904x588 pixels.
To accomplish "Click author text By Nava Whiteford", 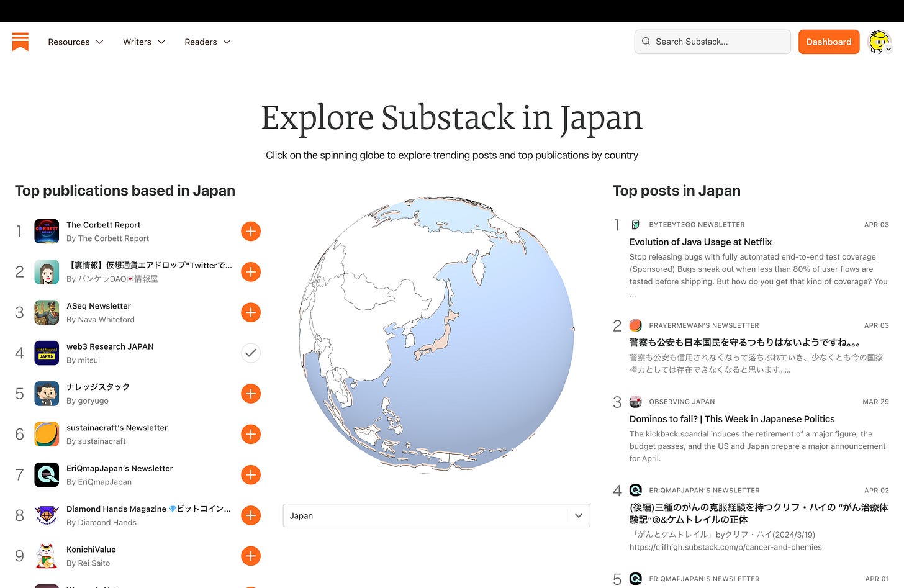I will pos(101,320).
